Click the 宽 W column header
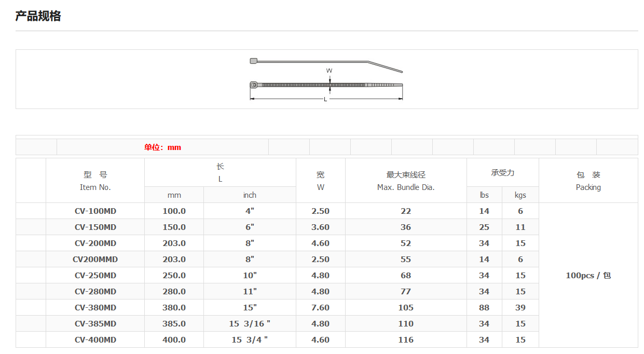The image size is (644, 354). tap(320, 181)
